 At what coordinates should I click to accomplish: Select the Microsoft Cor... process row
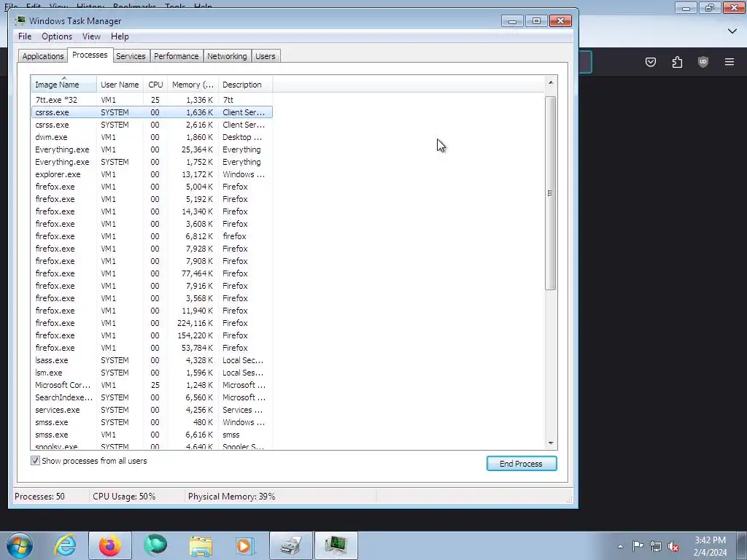pyautogui.click(x=152, y=385)
